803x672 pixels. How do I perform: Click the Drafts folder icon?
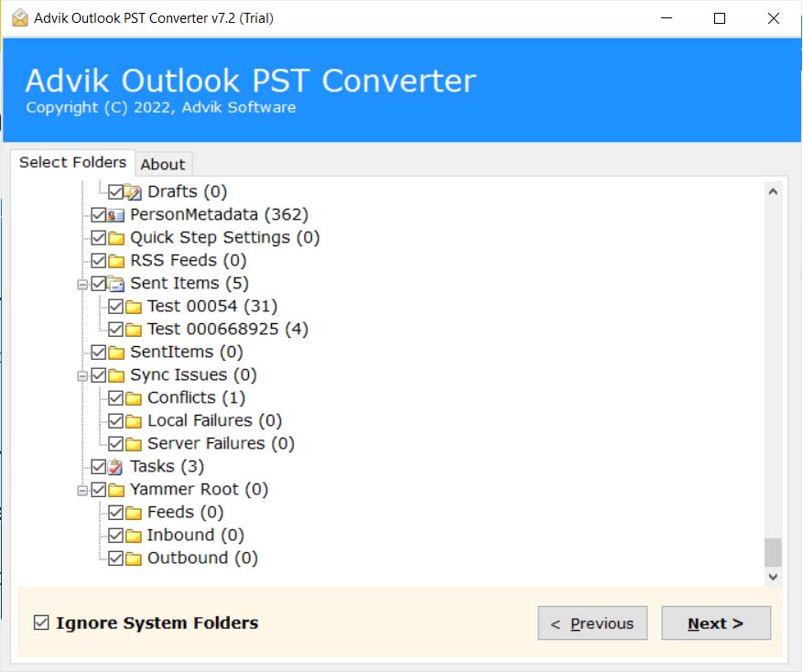coord(133,192)
